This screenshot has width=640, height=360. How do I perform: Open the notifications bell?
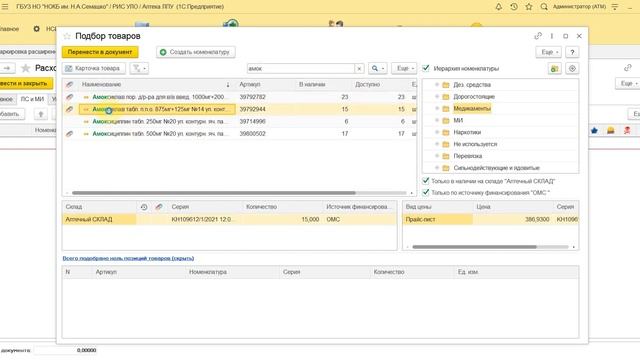[498, 7]
